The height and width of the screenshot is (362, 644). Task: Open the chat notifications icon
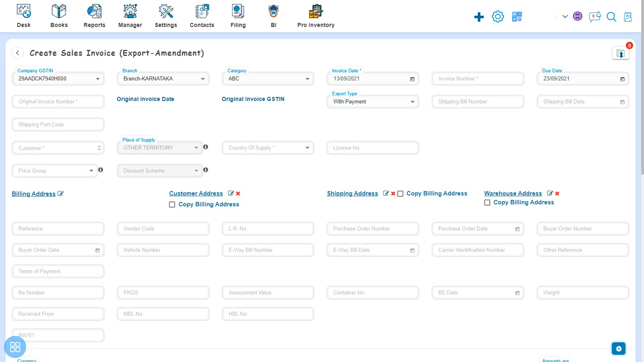point(595,16)
